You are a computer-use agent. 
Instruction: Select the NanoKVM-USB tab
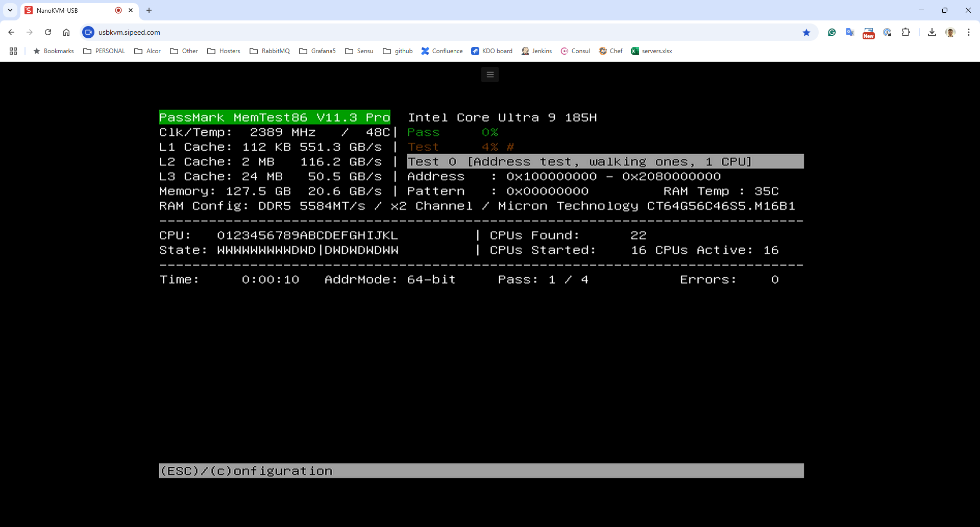click(x=66, y=10)
